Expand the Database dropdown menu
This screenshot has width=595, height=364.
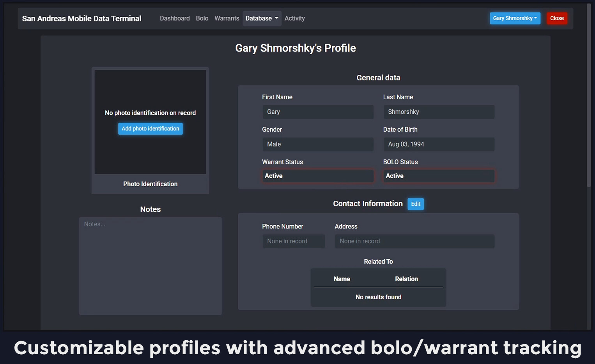tap(262, 18)
